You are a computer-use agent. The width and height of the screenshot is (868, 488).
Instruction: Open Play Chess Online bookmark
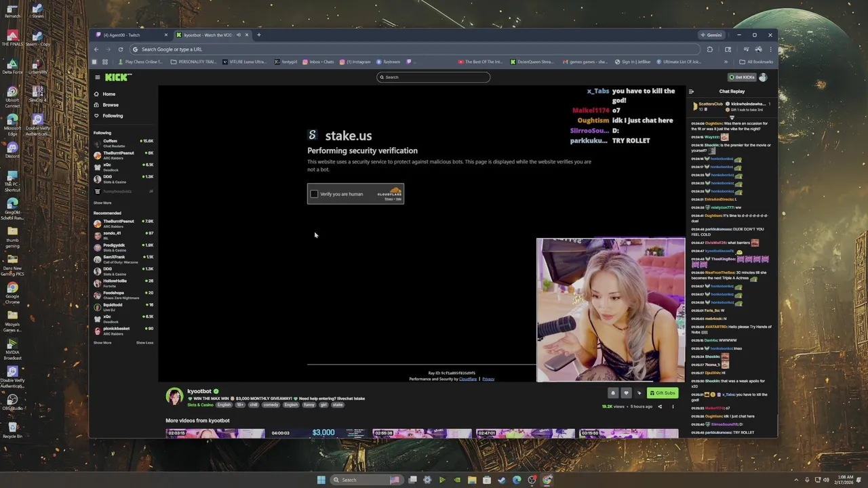[140, 62]
